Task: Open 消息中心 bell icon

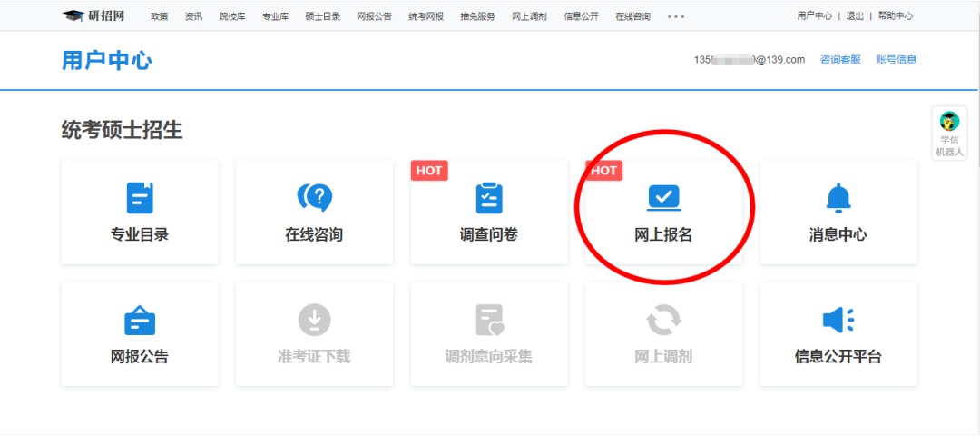Action: click(x=838, y=197)
